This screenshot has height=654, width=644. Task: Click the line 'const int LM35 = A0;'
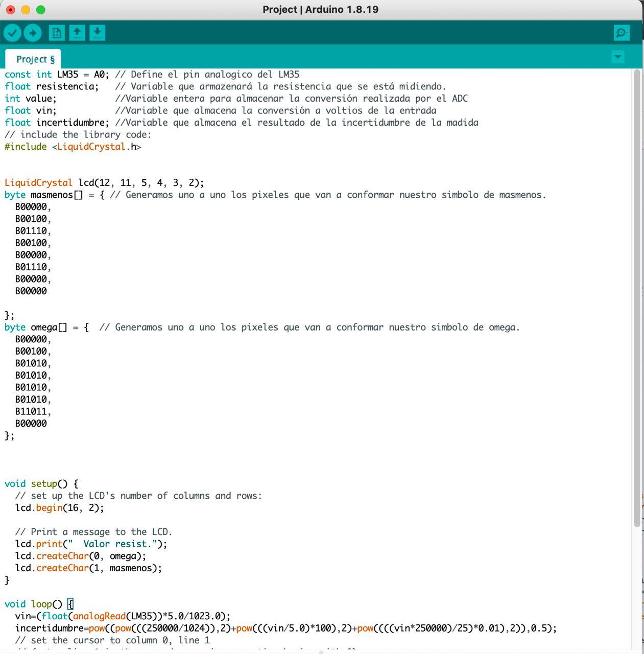coord(57,75)
